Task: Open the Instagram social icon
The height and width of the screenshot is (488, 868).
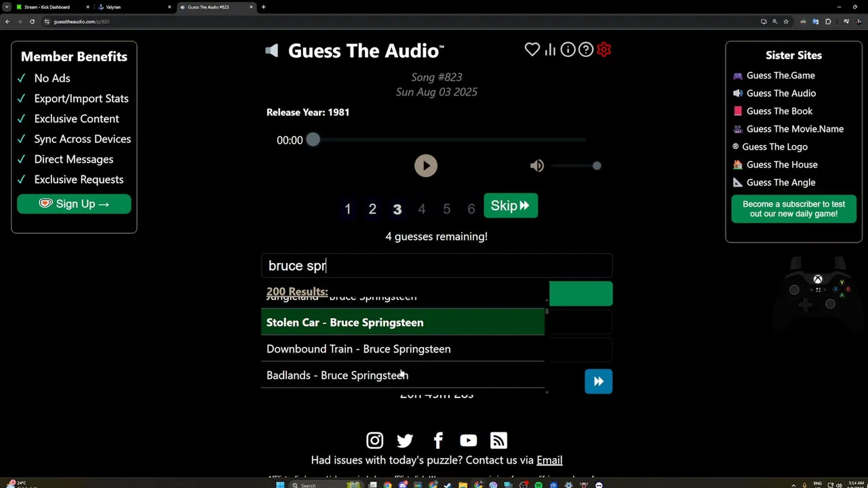Action: pos(375,441)
